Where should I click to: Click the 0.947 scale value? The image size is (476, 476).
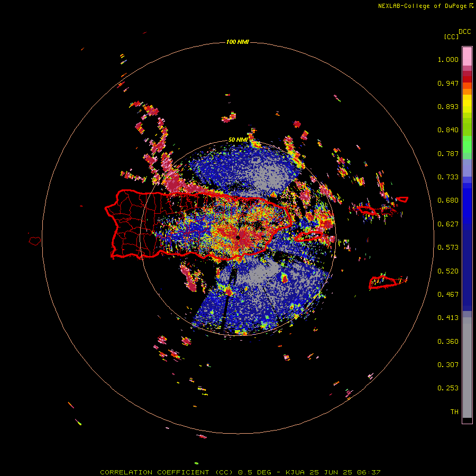pos(448,83)
